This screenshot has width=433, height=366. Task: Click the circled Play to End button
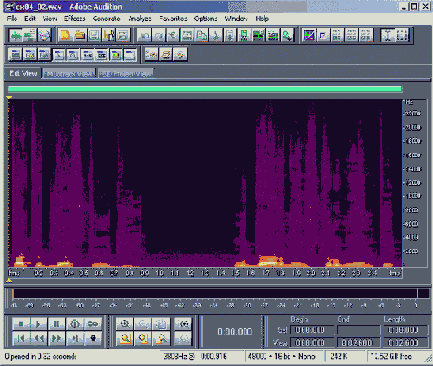pos(75,324)
